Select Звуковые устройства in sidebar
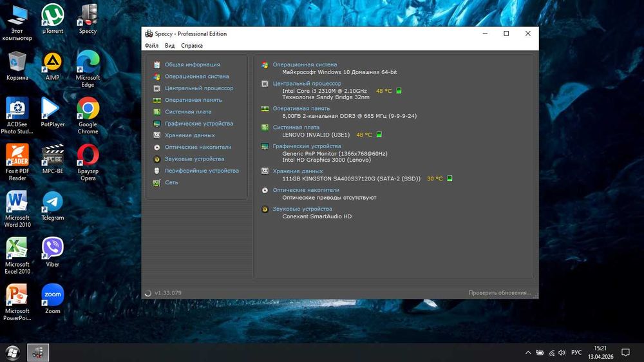The image size is (644, 362). pos(194,158)
